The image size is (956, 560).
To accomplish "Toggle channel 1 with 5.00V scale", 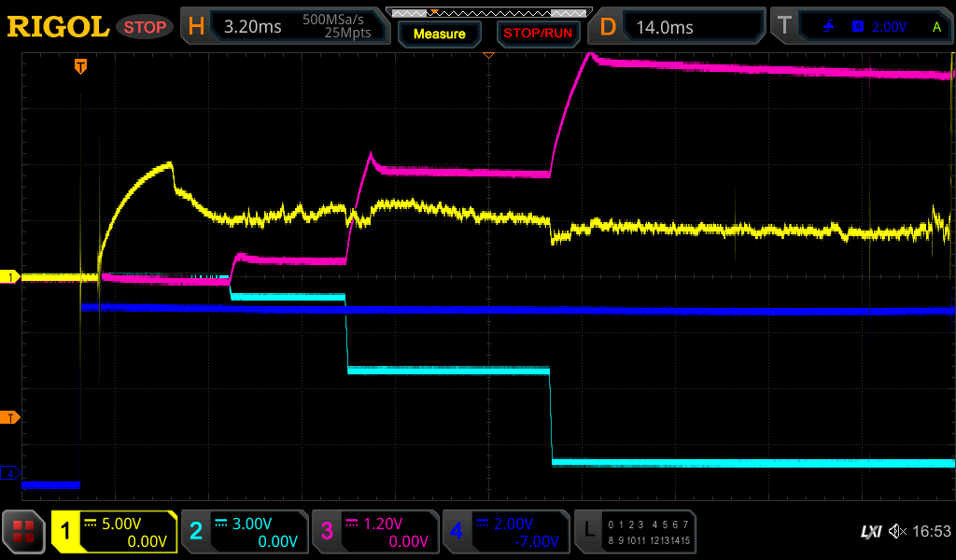I will (x=114, y=532).
